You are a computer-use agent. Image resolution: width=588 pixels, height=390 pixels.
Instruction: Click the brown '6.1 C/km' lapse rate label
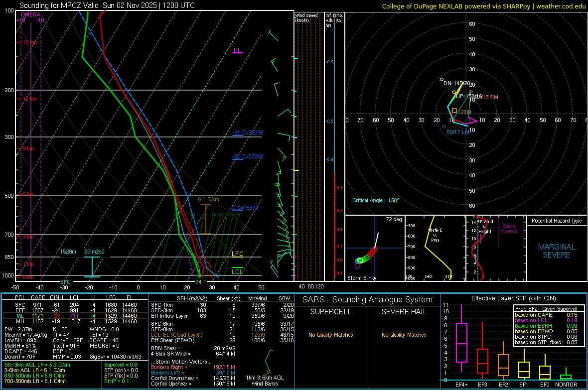coord(208,200)
